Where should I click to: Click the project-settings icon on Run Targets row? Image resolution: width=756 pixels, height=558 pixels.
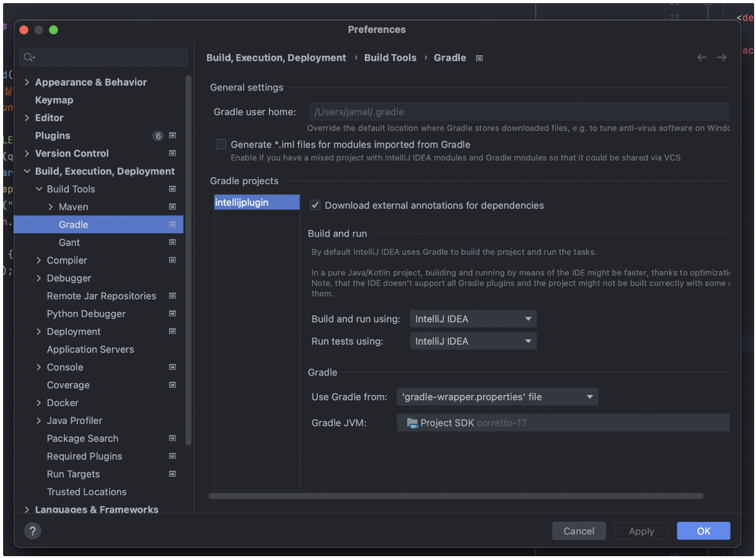[172, 474]
